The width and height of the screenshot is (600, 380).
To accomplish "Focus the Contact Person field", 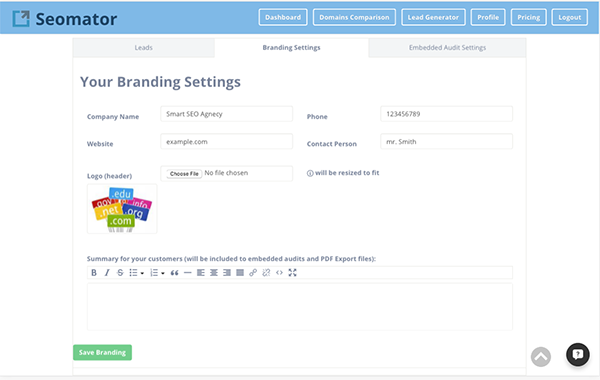I will pyautogui.click(x=446, y=142).
